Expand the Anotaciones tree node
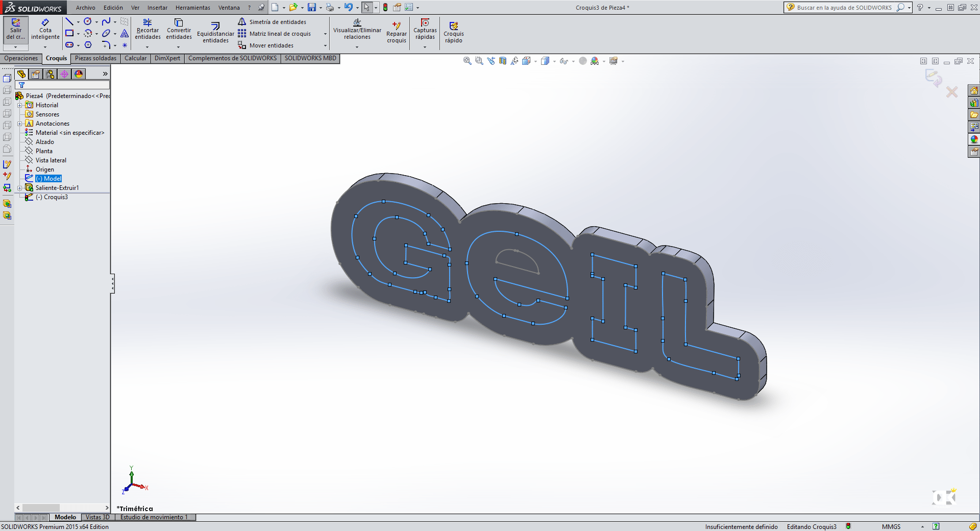 [20, 124]
